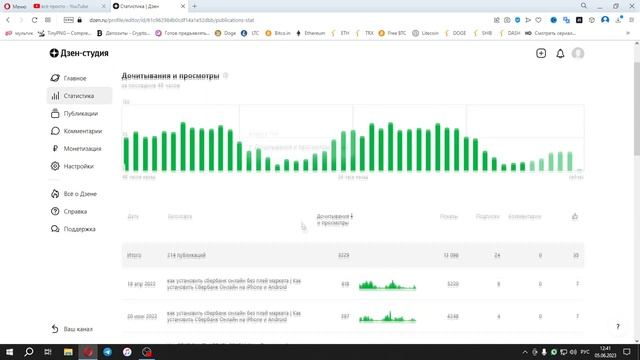The height and width of the screenshot is (360, 640).
Task: Sort by Дочитывания и просмотры column
Action: coord(335,219)
